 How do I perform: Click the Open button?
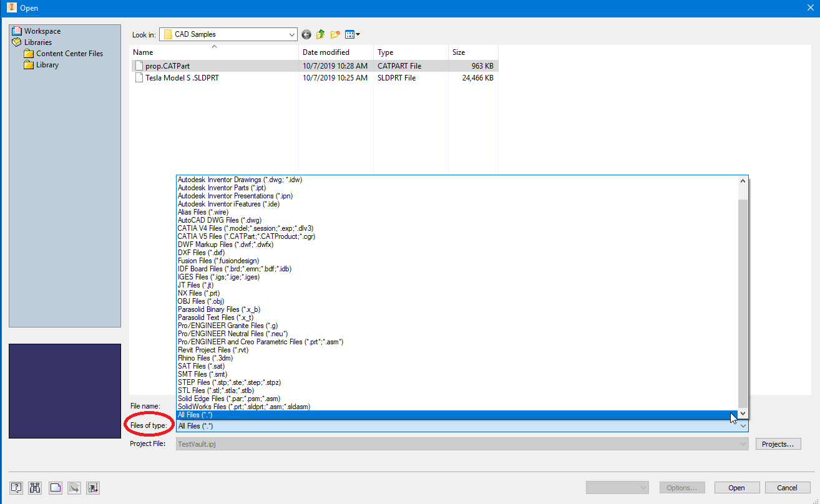(736, 488)
